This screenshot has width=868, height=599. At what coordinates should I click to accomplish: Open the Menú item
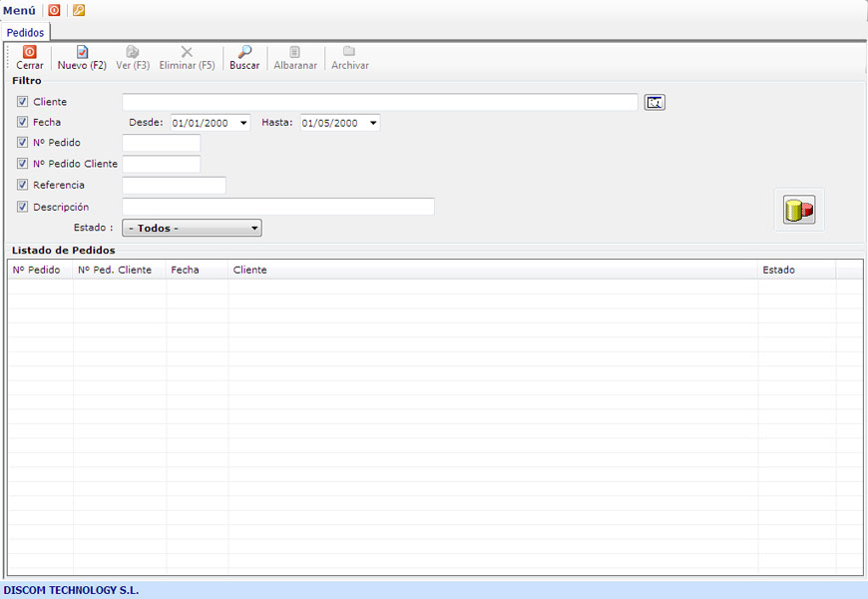tap(19, 10)
